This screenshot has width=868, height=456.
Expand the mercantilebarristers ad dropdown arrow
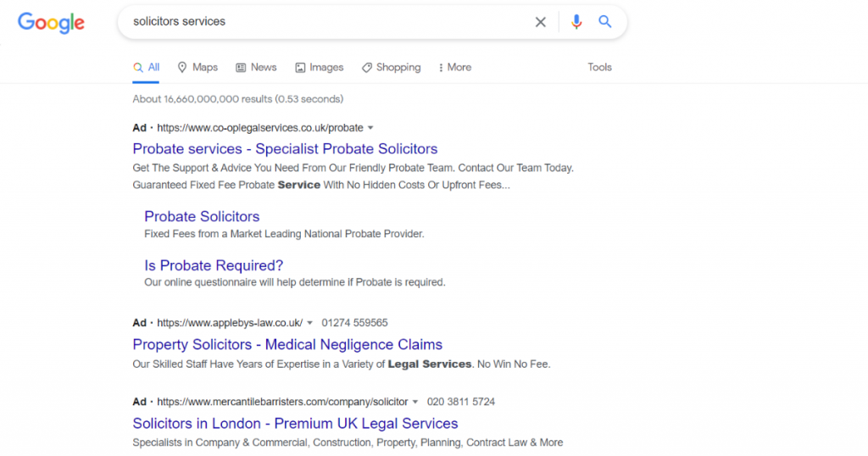click(x=415, y=402)
